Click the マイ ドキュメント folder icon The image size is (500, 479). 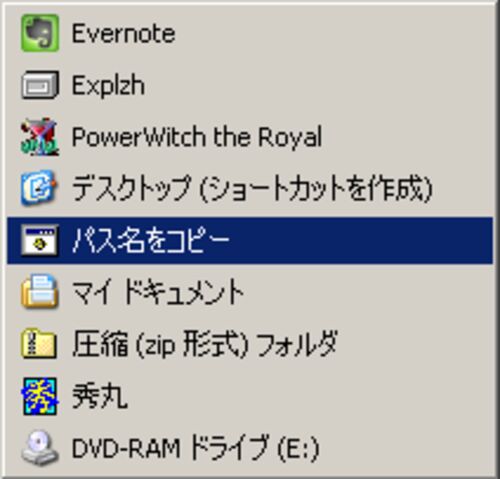[x=40, y=291]
